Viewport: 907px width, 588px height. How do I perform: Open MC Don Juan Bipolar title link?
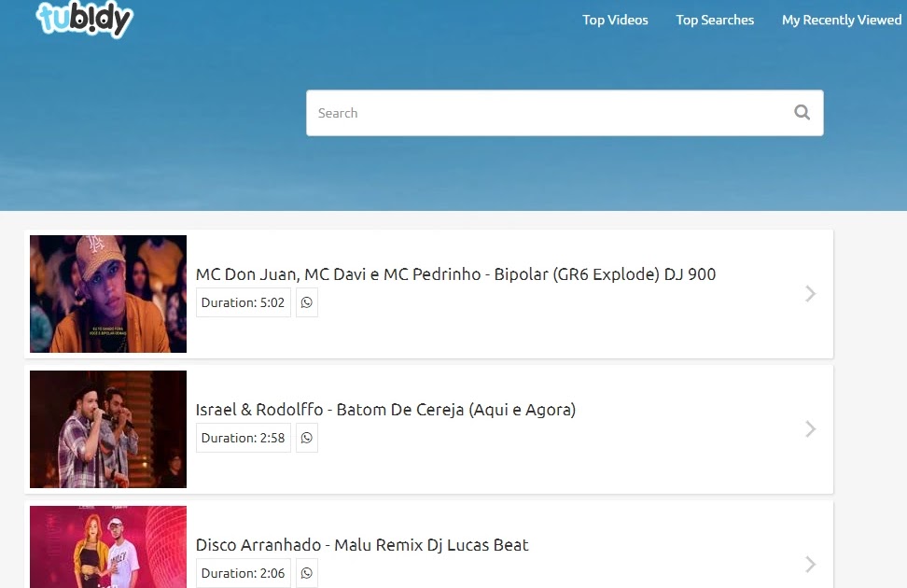455,274
